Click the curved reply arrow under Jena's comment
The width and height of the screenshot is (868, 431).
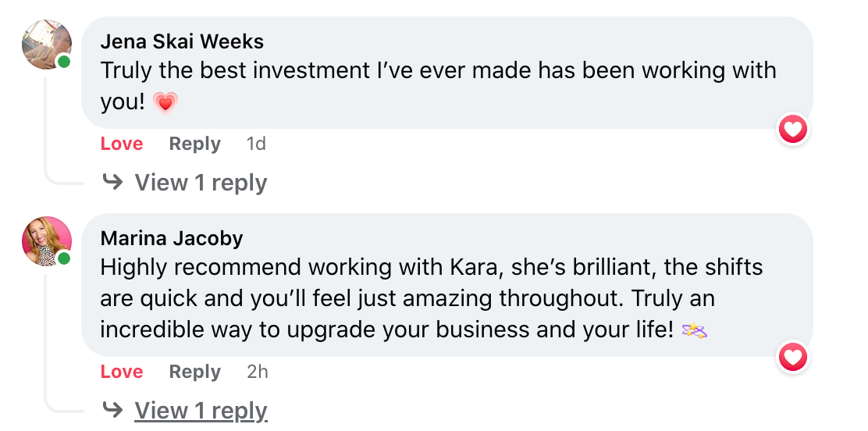(x=113, y=183)
